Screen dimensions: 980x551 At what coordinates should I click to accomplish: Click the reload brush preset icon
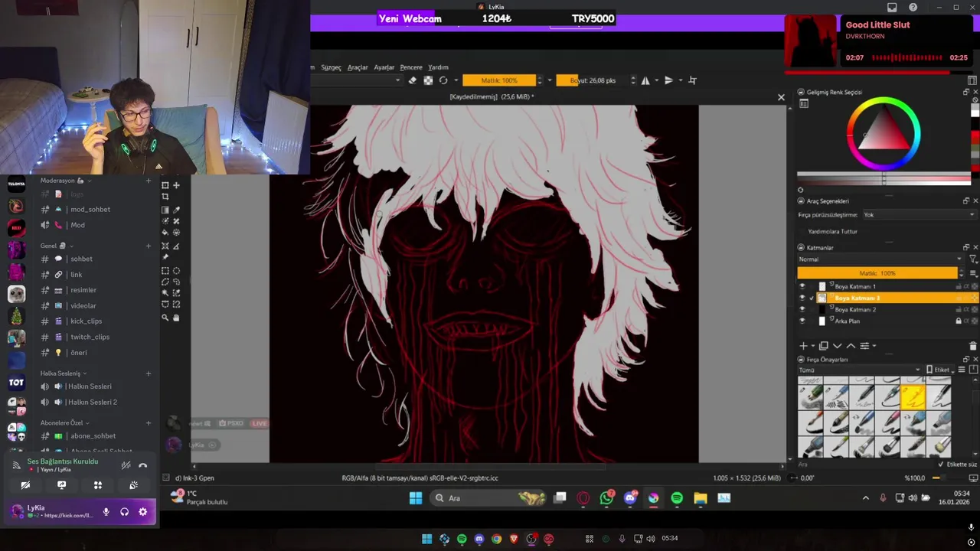click(443, 80)
